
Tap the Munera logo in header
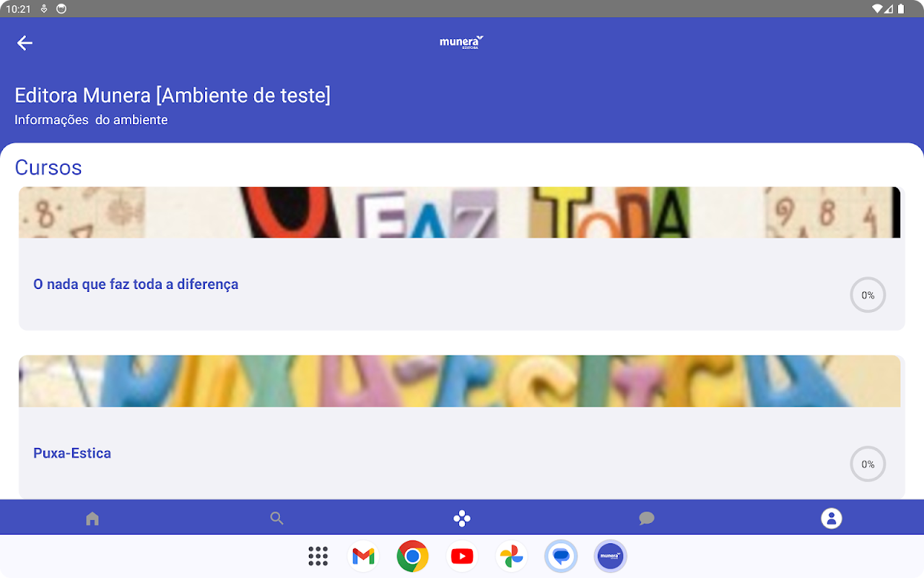[462, 43]
